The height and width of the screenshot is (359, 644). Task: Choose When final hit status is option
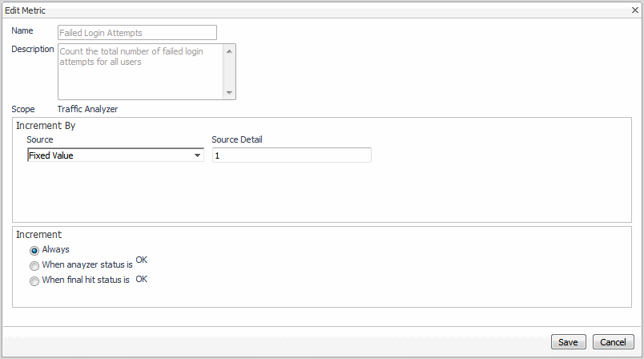[x=34, y=281]
